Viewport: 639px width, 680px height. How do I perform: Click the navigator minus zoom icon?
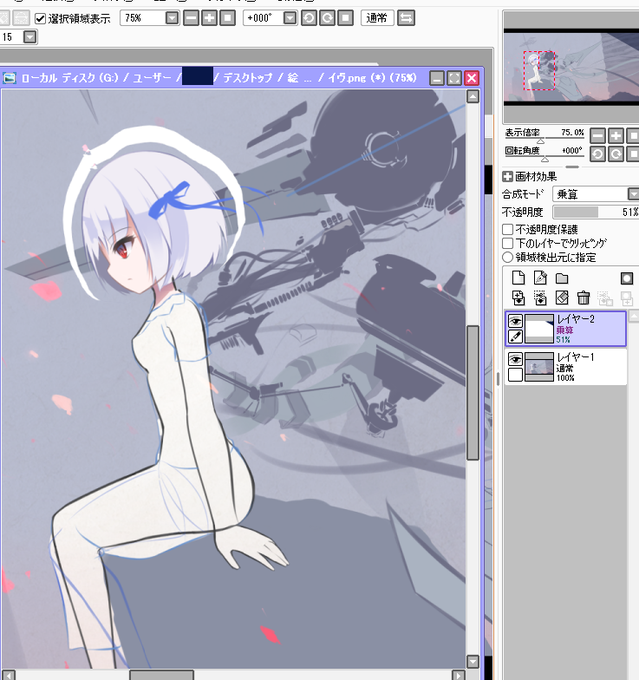[x=598, y=136]
